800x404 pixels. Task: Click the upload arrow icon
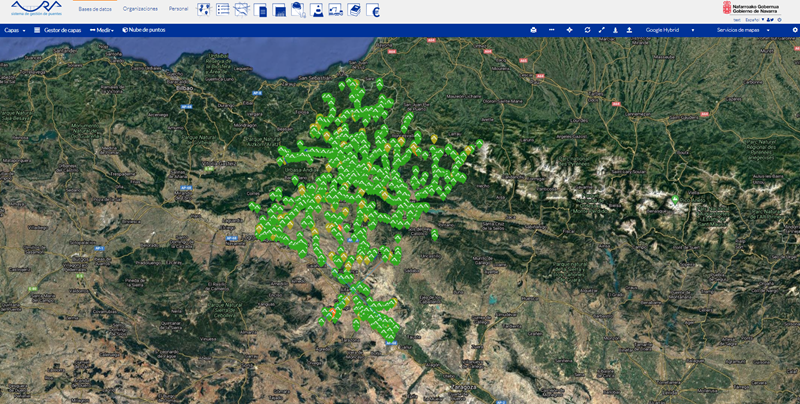tap(629, 30)
